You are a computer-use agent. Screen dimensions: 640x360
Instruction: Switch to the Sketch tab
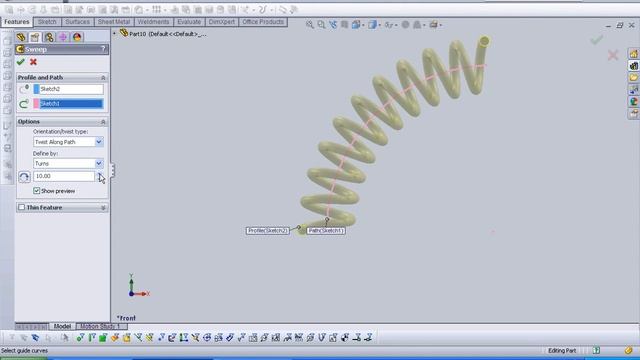coord(47,22)
